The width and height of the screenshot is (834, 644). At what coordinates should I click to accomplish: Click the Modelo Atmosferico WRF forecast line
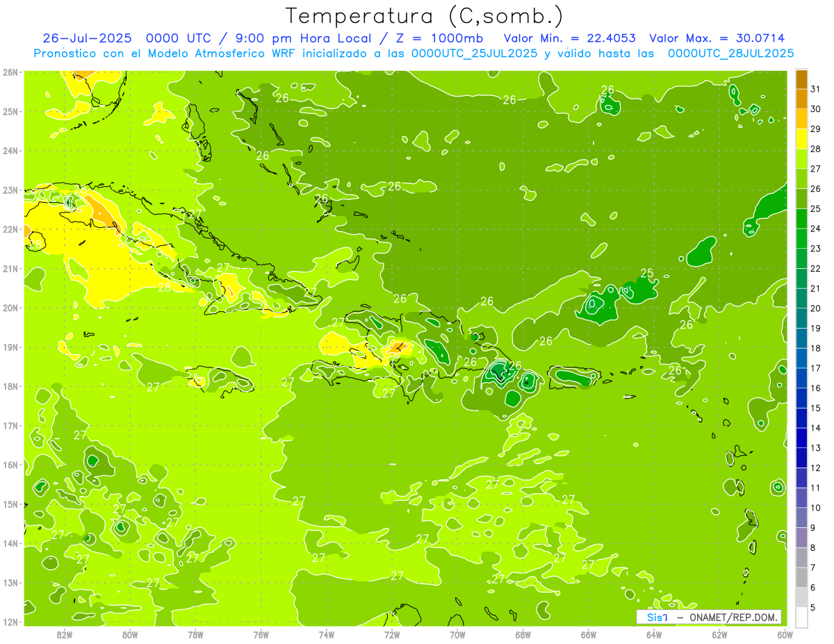(414, 53)
